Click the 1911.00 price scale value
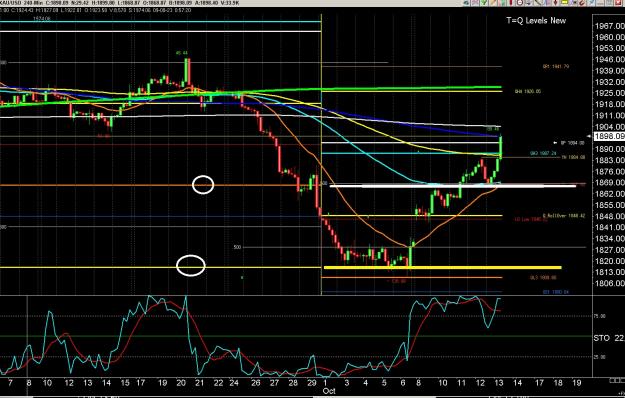 tap(609, 116)
